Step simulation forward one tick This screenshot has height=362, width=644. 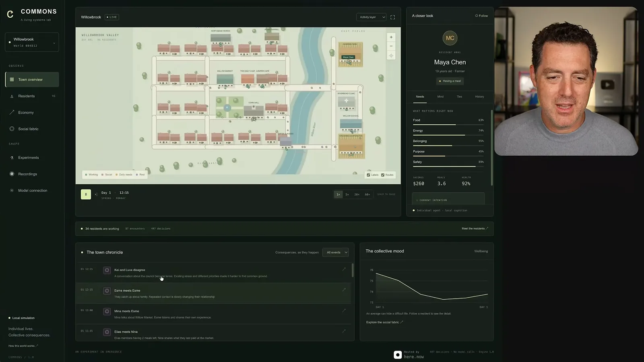(x=96, y=194)
